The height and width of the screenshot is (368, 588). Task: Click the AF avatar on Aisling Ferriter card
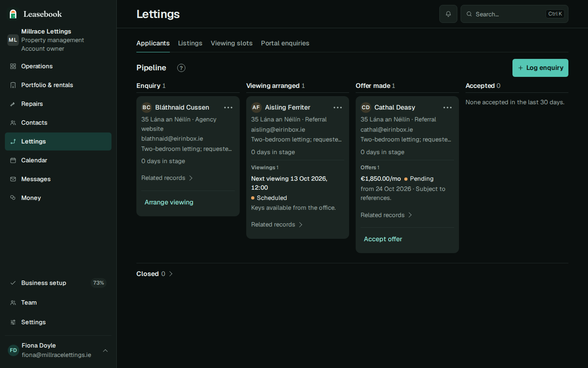pyautogui.click(x=256, y=108)
